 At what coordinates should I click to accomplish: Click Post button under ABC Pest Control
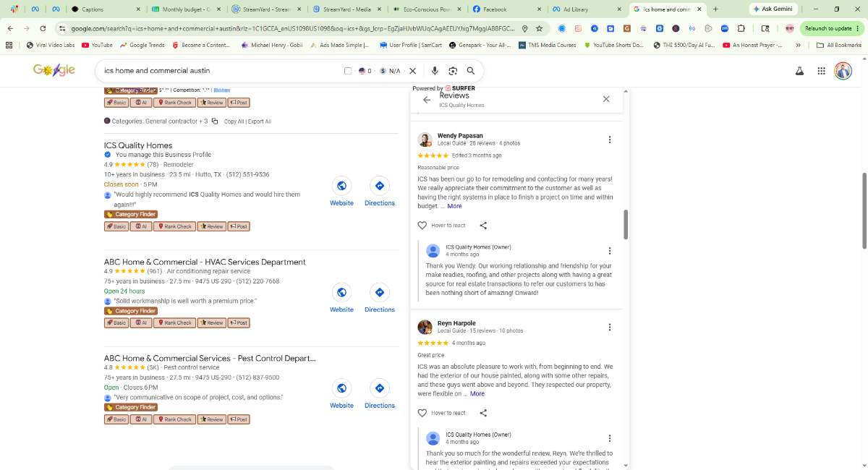point(239,419)
